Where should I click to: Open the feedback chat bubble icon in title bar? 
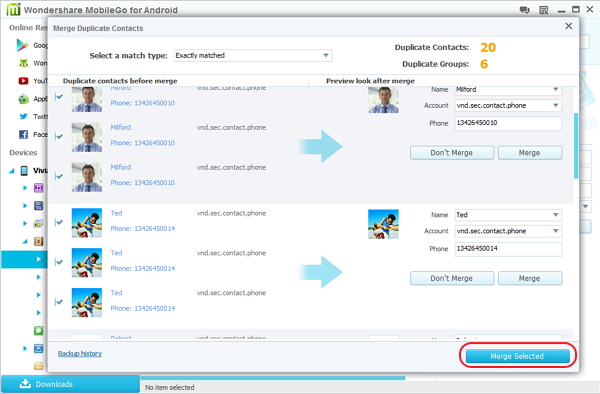(x=524, y=10)
